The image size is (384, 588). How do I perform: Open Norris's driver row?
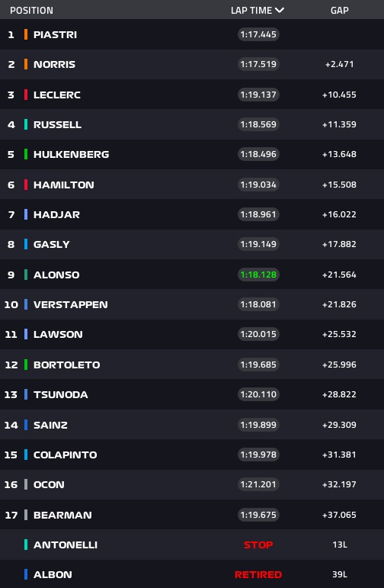coord(192,64)
